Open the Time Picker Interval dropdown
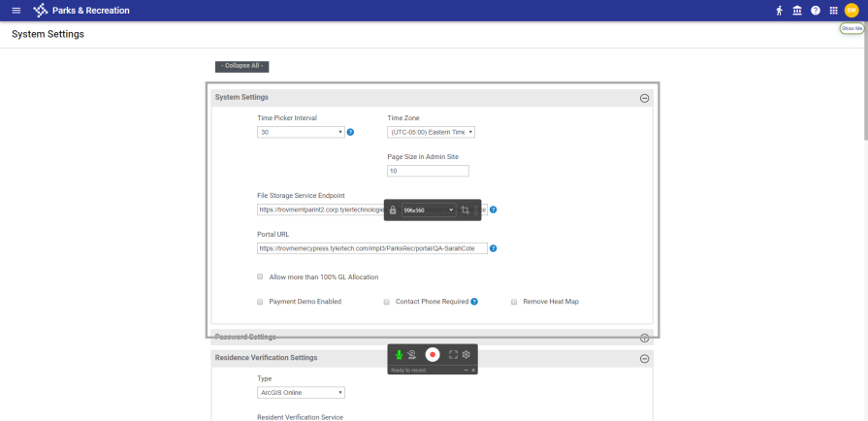 pos(301,132)
